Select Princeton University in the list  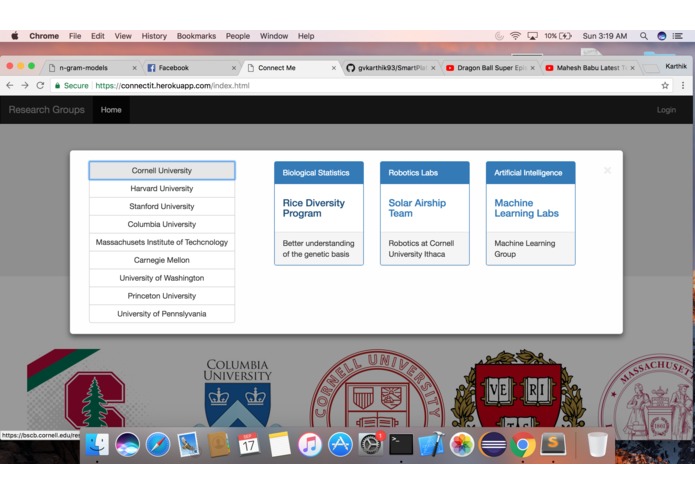[162, 296]
